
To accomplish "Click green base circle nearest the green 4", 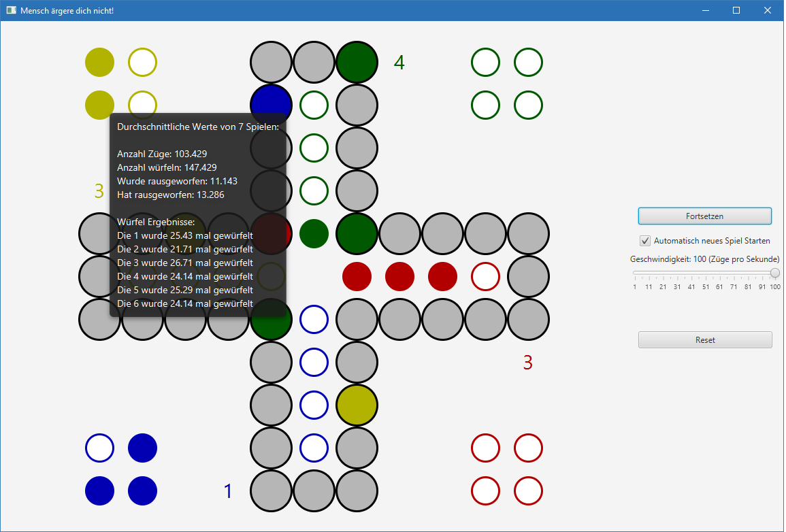I will pyautogui.click(x=485, y=62).
